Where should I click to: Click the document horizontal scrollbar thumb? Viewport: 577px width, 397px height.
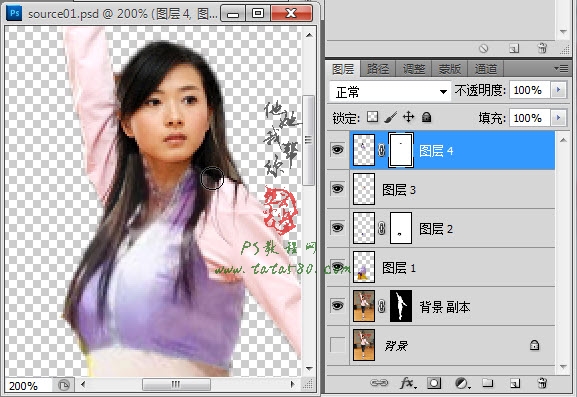[x=176, y=384]
